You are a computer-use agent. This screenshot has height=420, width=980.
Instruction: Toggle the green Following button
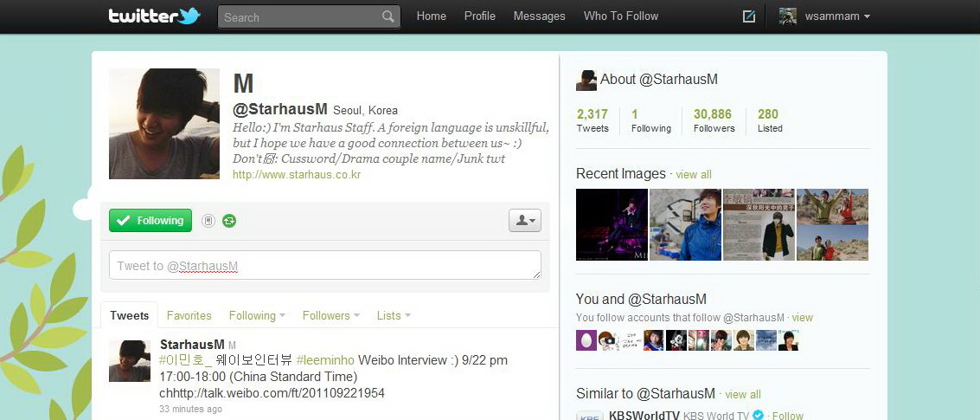[151, 220]
